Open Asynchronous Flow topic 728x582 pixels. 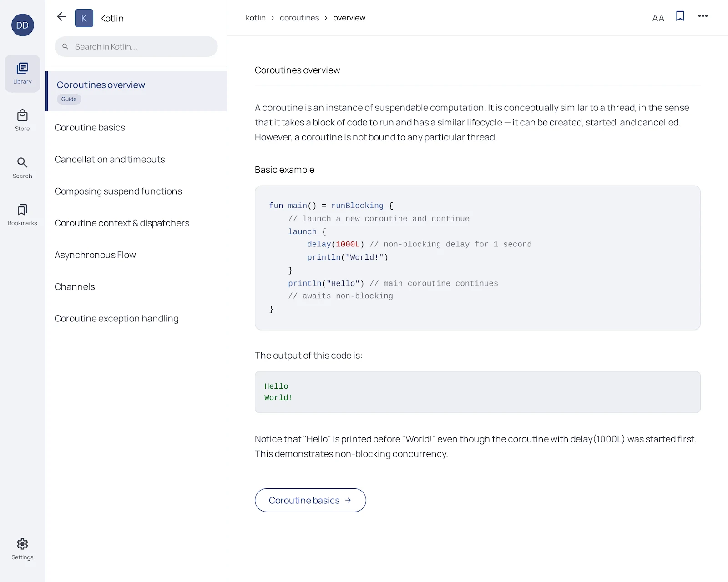(x=136, y=255)
